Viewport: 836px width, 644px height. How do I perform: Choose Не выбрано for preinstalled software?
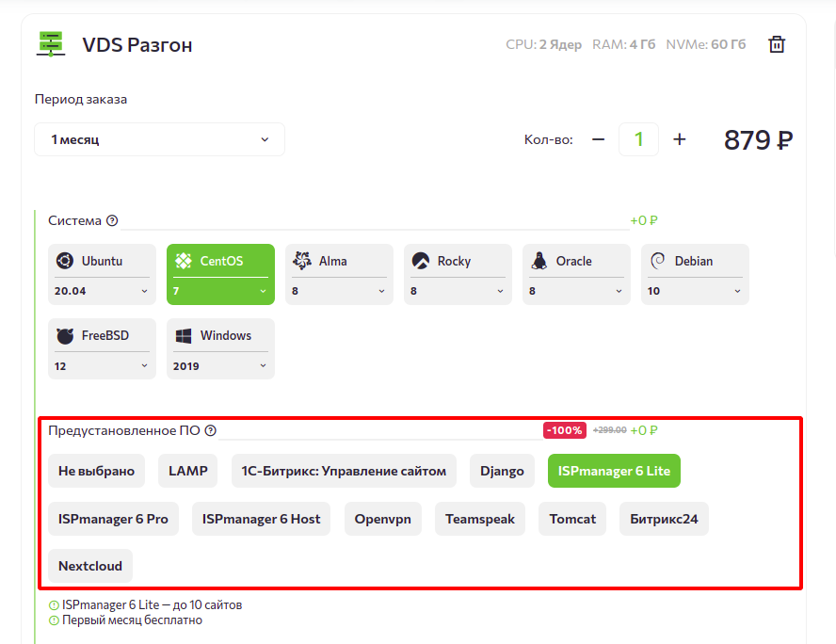click(97, 471)
